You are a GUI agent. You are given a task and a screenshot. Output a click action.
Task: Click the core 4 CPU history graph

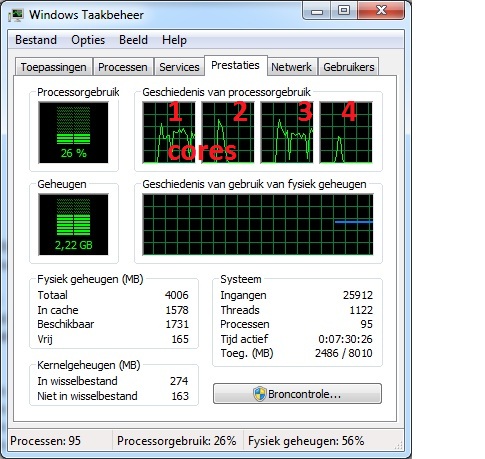pos(346,133)
